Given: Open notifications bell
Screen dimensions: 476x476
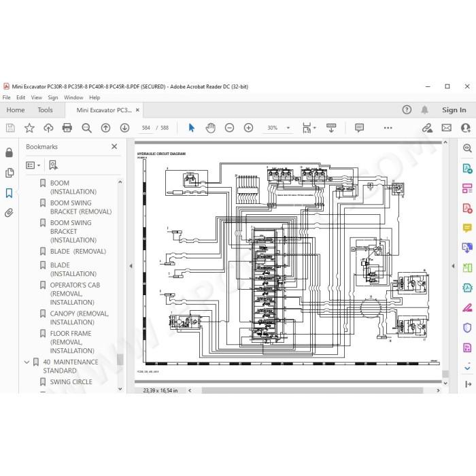Looking at the screenshot, I should click(x=424, y=109).
